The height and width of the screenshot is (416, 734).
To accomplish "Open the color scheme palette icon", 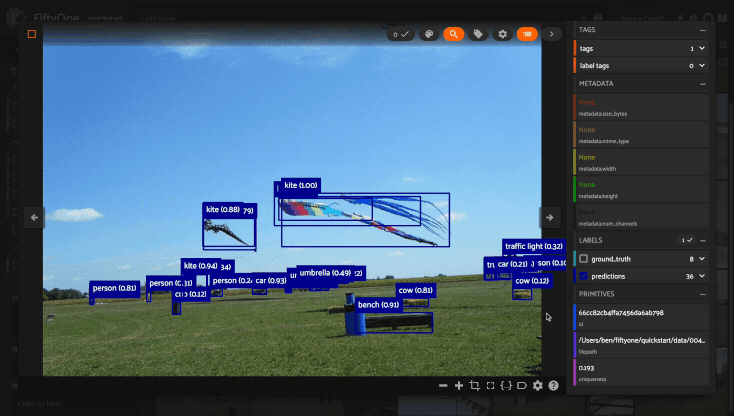I will click(429, 34).
